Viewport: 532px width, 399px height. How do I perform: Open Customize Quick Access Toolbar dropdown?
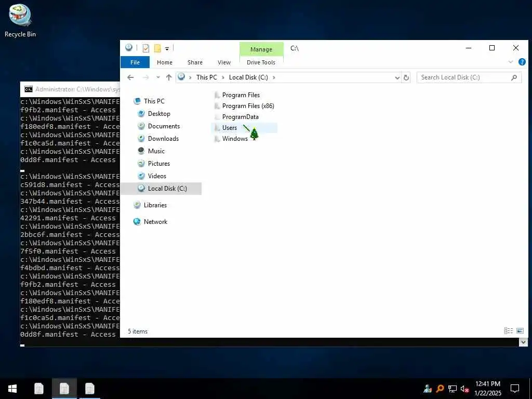click(167, 49)
